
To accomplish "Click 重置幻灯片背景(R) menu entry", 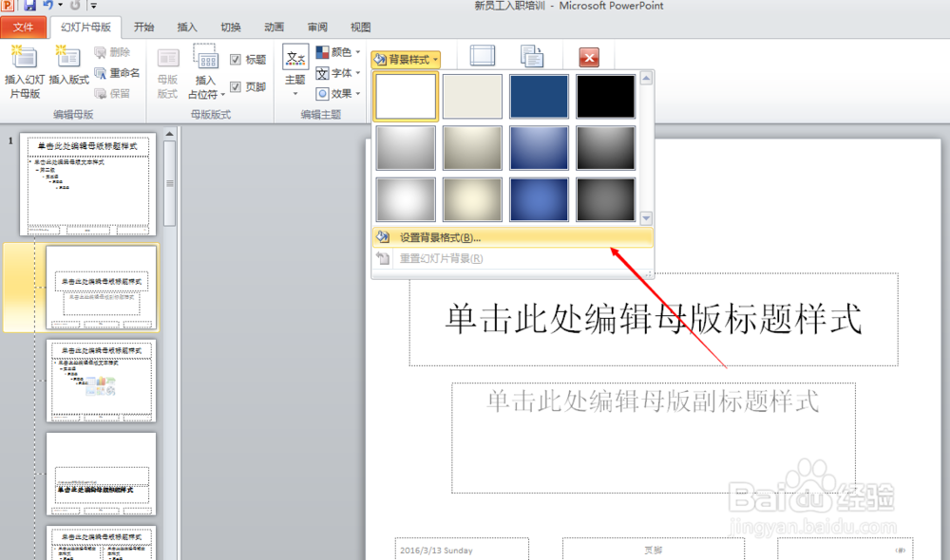I will pyautogui.click(x=513, y=258).
